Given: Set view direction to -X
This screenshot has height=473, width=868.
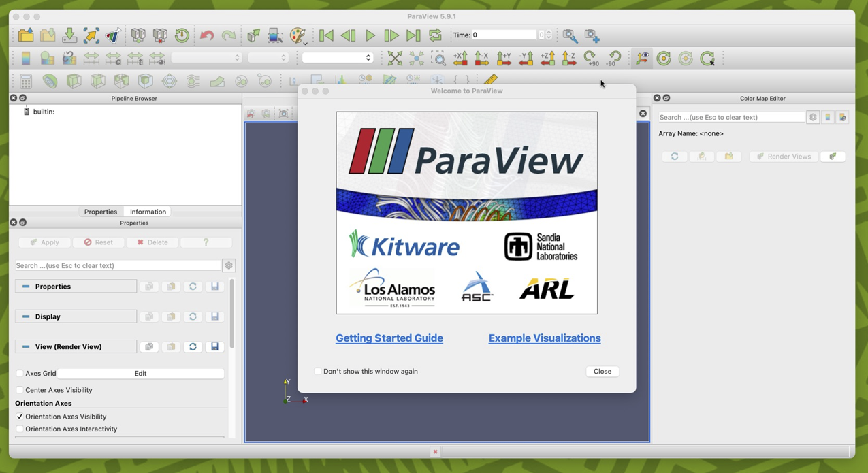Looking at the screenshot, I should tap(482, 58).
